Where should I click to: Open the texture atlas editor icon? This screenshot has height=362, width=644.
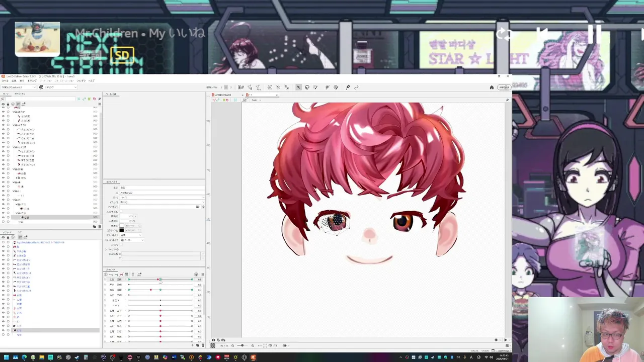(241, 87)
